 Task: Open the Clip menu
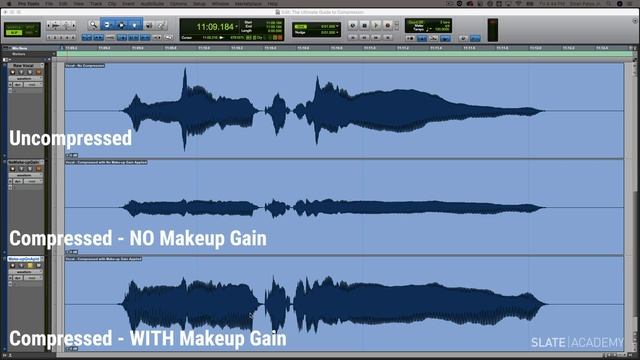(x=112, y=4)
